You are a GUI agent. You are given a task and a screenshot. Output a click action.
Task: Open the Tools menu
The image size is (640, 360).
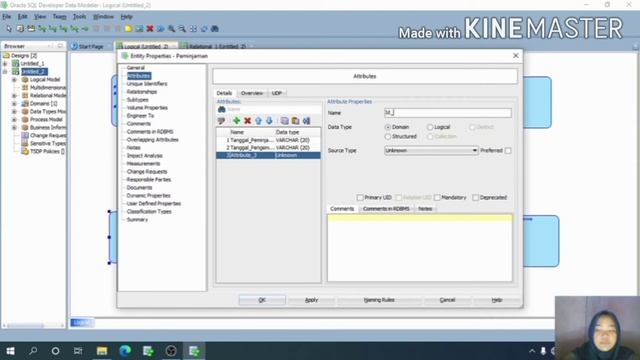pyautogui.click(x=79, y=17)
